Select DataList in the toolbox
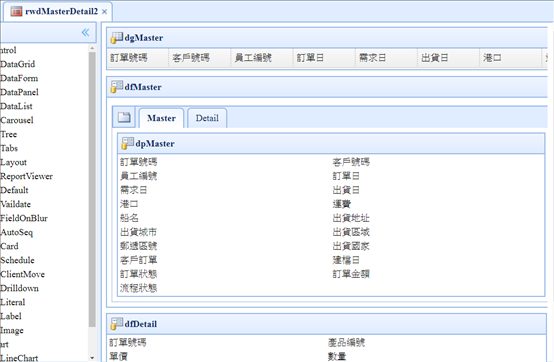 point(16,106)
